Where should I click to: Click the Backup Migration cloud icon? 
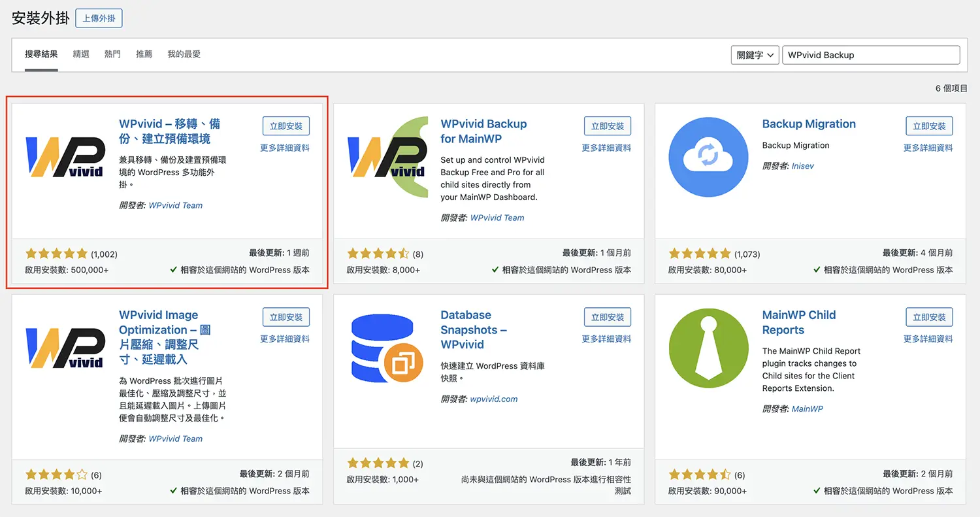[708, 157]
